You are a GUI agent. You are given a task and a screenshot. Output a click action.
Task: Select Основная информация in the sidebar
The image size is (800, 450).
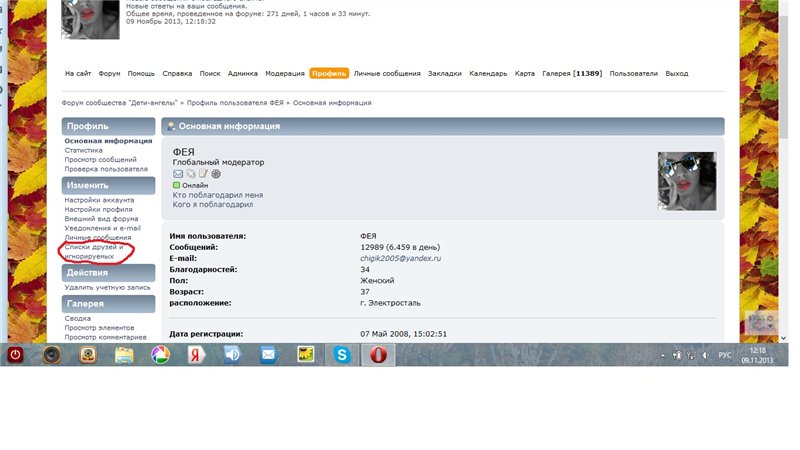[x=108, y=141]
